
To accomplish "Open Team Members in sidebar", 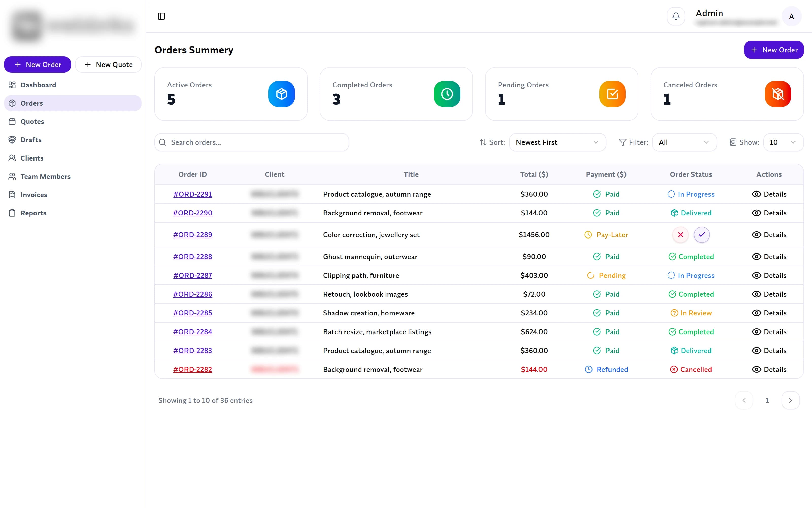I will pyautogui.click(x=73, y=176).
